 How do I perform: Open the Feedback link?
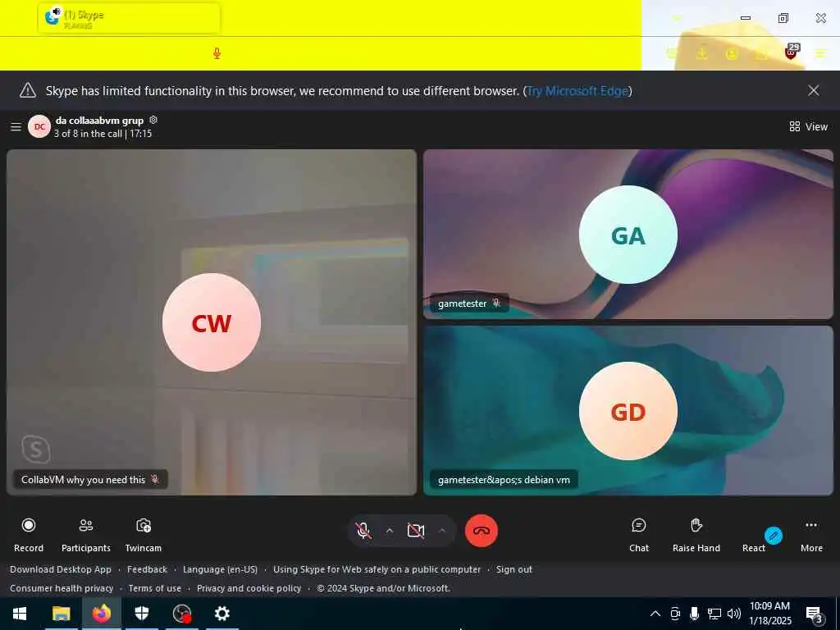[148, 569]
